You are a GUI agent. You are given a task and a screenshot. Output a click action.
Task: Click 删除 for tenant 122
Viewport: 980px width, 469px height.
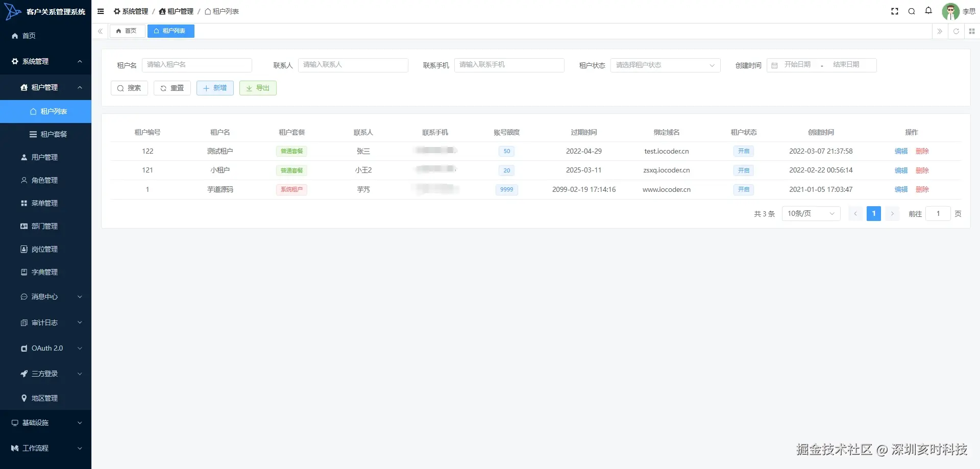(922, 151)
